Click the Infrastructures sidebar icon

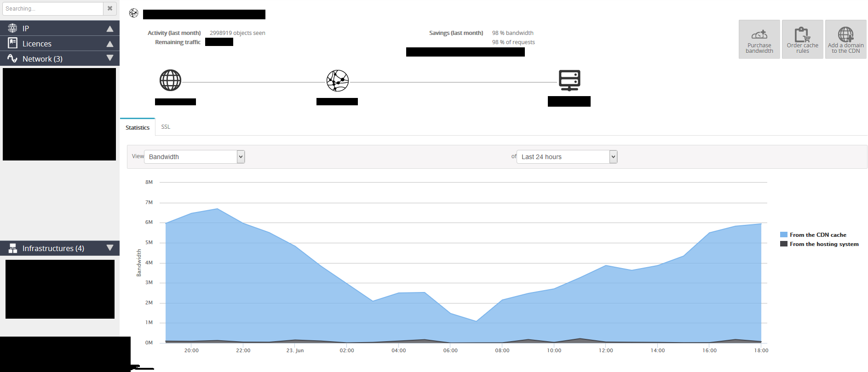tap(12, 248)
